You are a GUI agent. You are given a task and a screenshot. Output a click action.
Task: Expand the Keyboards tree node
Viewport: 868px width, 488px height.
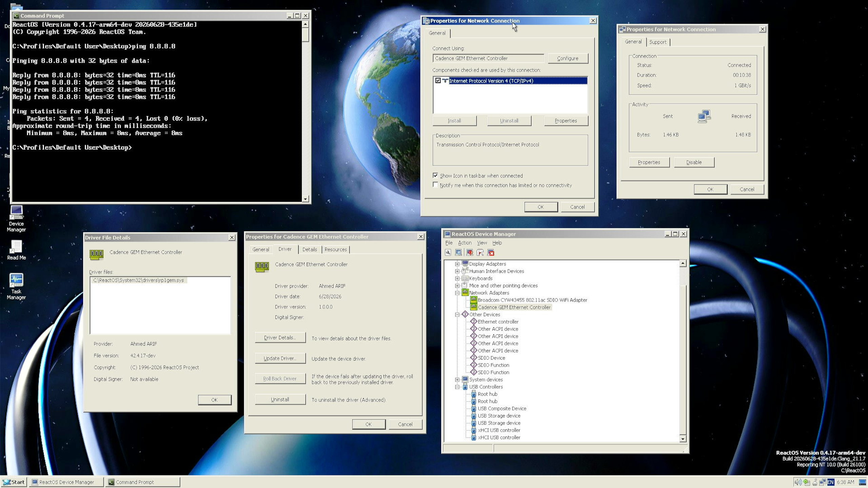point(457,279)
